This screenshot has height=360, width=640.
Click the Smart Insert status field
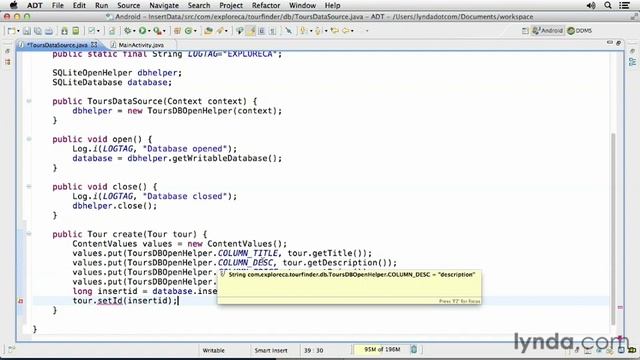pos(271,350)
